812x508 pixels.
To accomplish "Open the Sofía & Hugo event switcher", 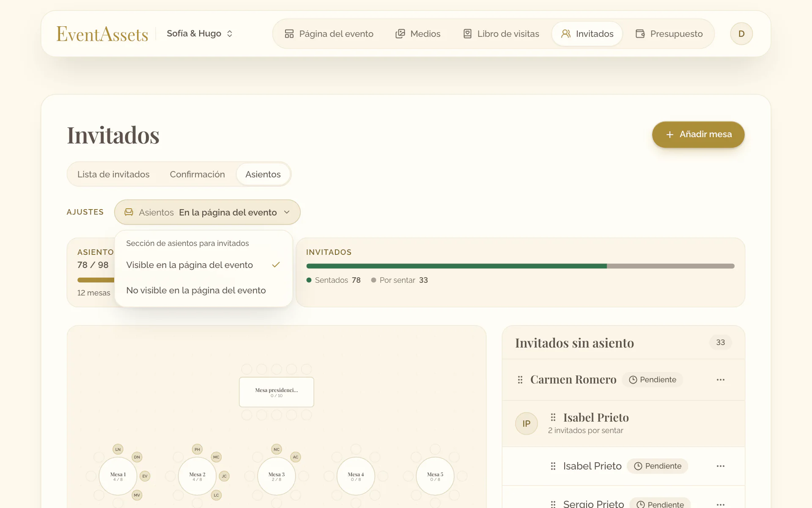I will (x=200, y=33).
